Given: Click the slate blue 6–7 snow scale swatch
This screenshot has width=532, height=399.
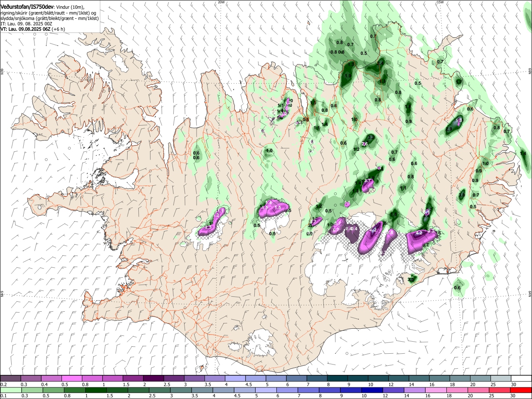Looking at the screenshot, I should tap(296, 379).
